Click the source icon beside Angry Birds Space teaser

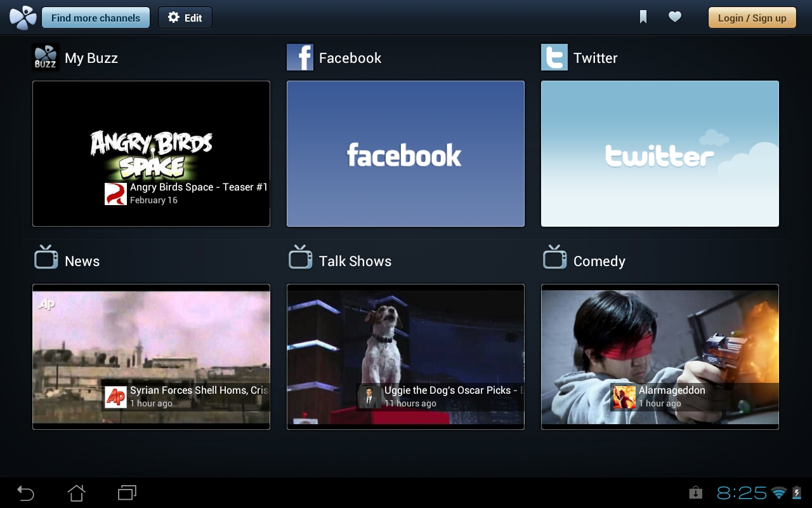115,194
